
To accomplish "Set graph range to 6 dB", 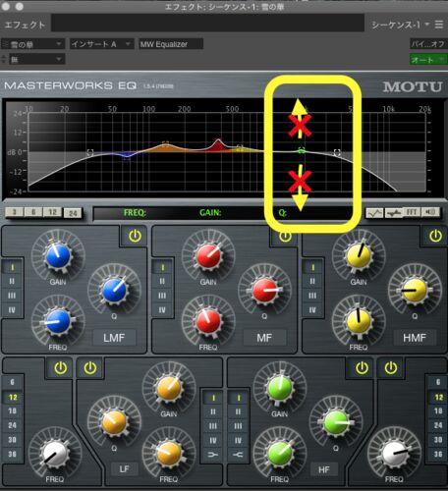I will [x=33, y=212].
